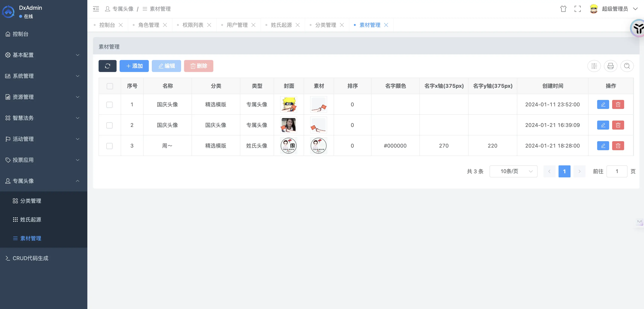Click the refresh table button
The width and height of the screenshot is (644, 309).
[x=108, y=66]
